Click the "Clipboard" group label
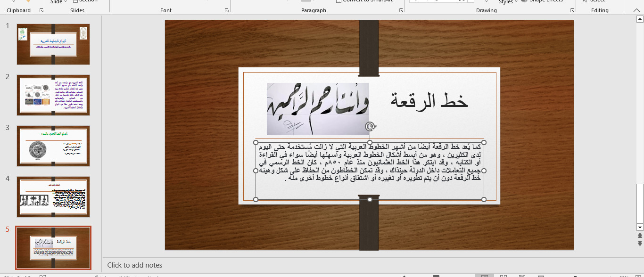This screenshot has height=277, width=644. [x=18, y=10]
